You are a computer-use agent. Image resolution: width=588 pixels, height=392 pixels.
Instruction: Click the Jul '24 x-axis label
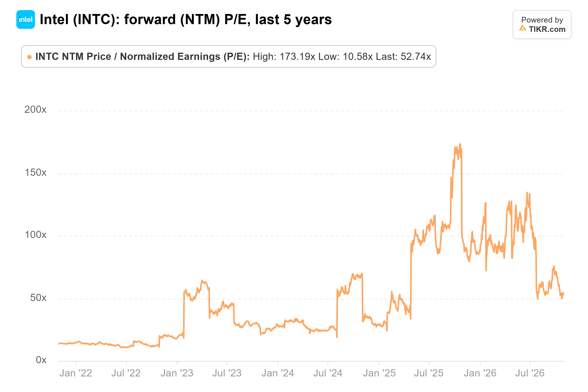point(328,373)
